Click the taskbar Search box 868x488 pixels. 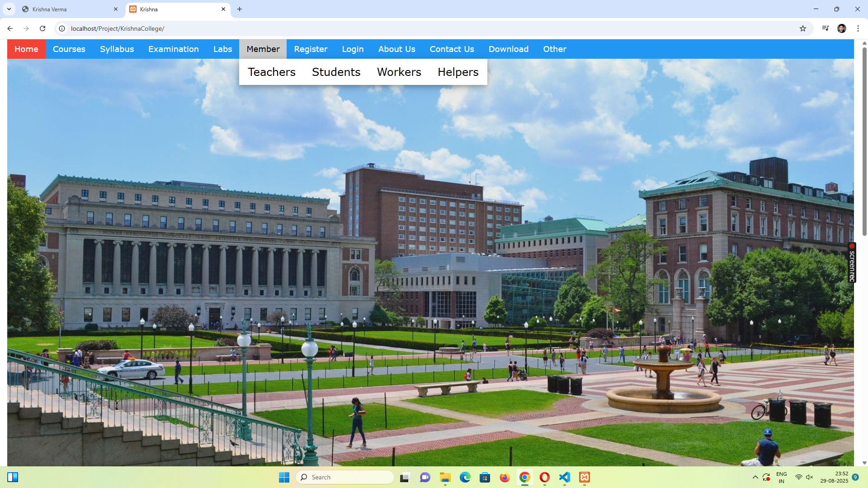click(x=344, y=477)
